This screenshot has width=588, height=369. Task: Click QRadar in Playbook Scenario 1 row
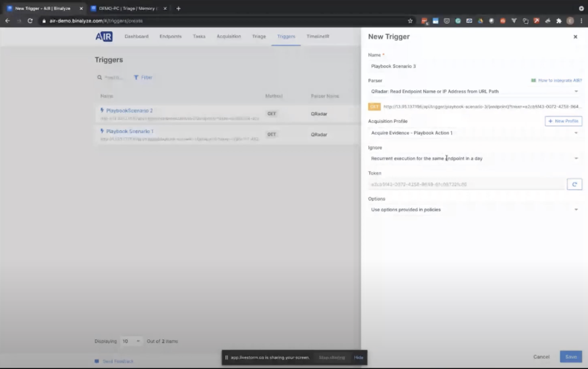click(x=319, y=134)
